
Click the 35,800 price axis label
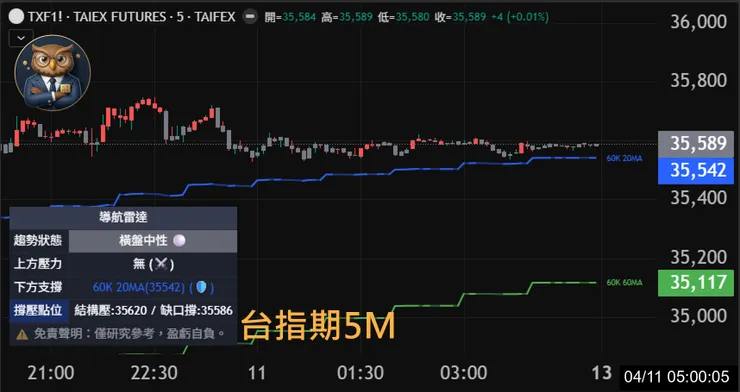point(698,81)
